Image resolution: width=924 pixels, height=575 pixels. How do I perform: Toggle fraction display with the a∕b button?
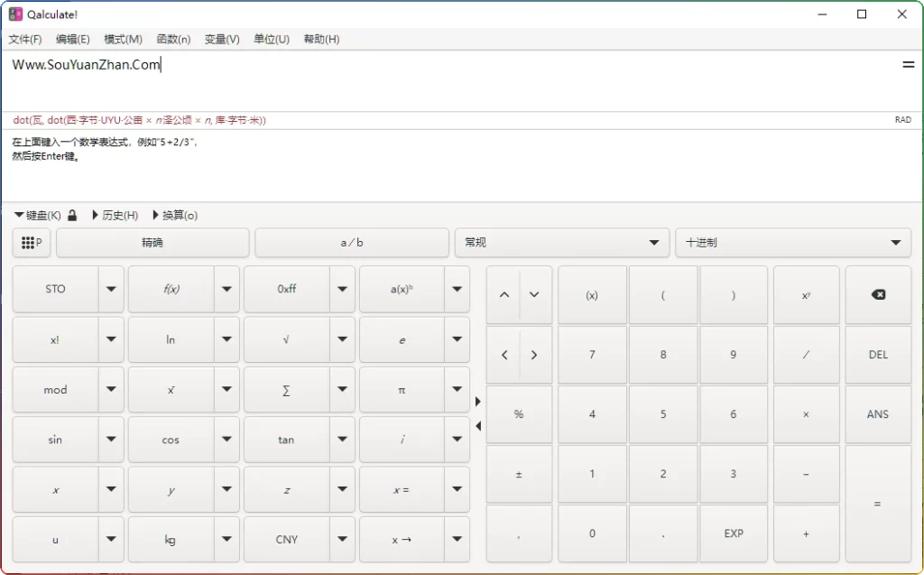[x=351, y=242]
